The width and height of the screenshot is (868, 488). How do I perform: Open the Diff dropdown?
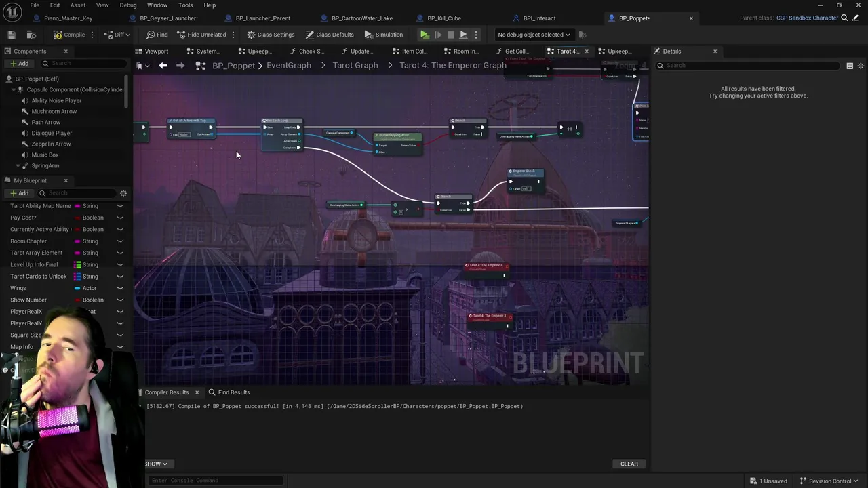coord(118,35)
